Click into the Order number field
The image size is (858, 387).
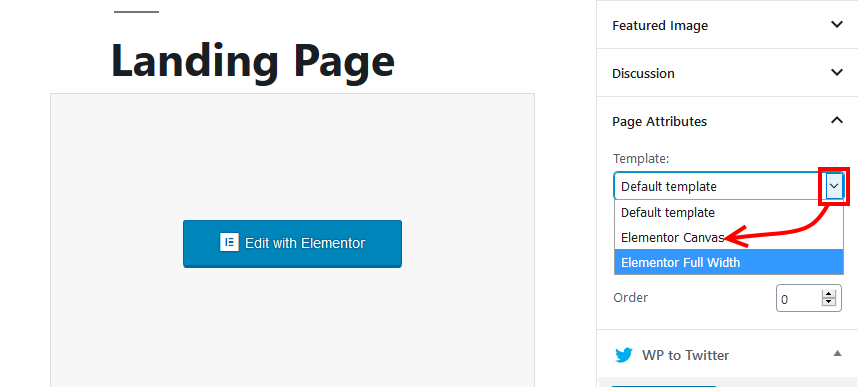pos(801,298)
